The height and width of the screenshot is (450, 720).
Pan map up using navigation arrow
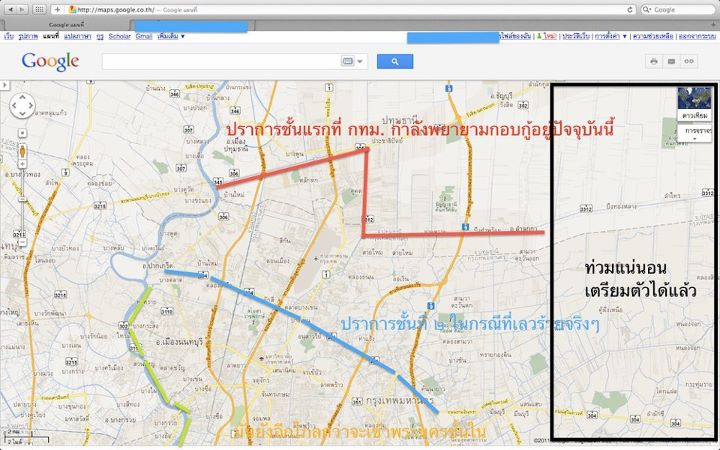22,96
